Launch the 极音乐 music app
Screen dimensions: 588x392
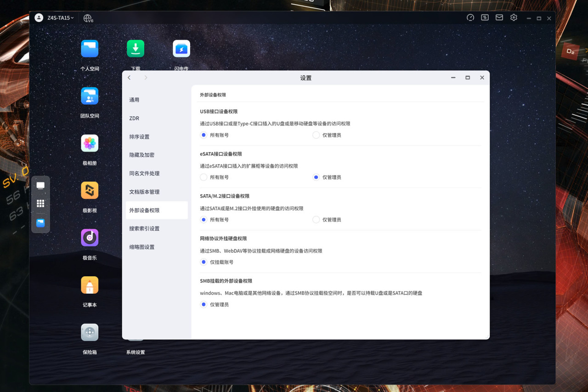[x=90, y=238]
